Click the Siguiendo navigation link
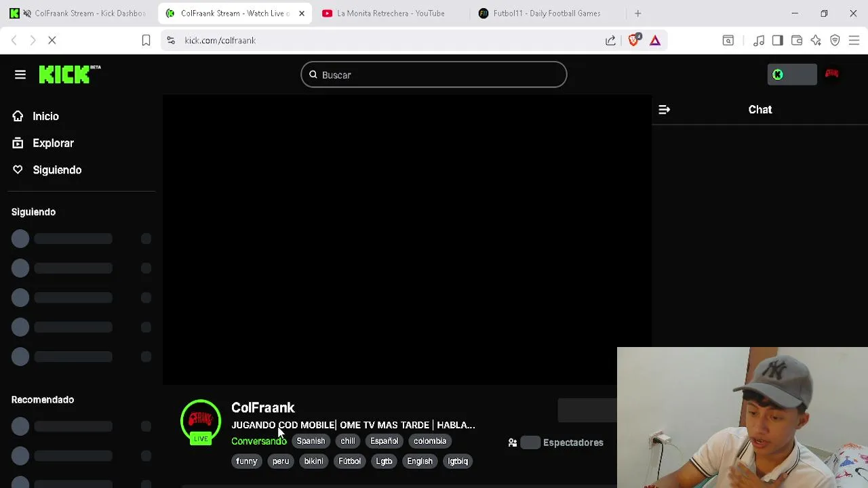 tap(57, 170)
